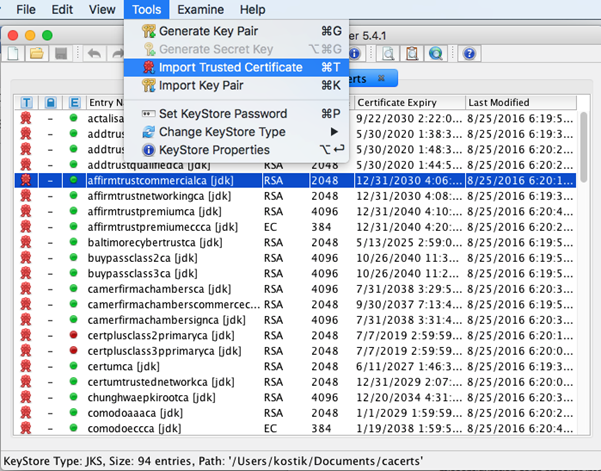Open the File menu
The width and height of the screenshot is (601, 471).
pos(26,9)
